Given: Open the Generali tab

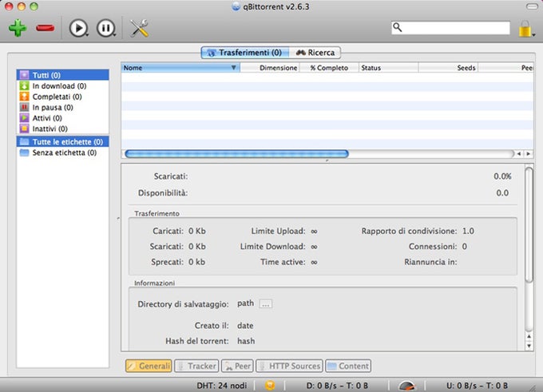Looking at the screenshot, I should (149, 366).
